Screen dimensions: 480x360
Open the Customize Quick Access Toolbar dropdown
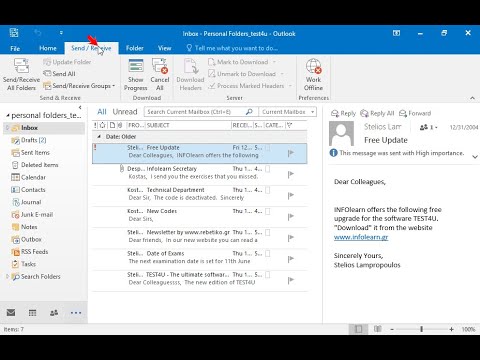click(61, 33)
